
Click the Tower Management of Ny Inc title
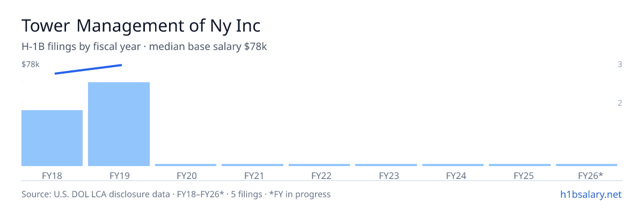(141, 26)
